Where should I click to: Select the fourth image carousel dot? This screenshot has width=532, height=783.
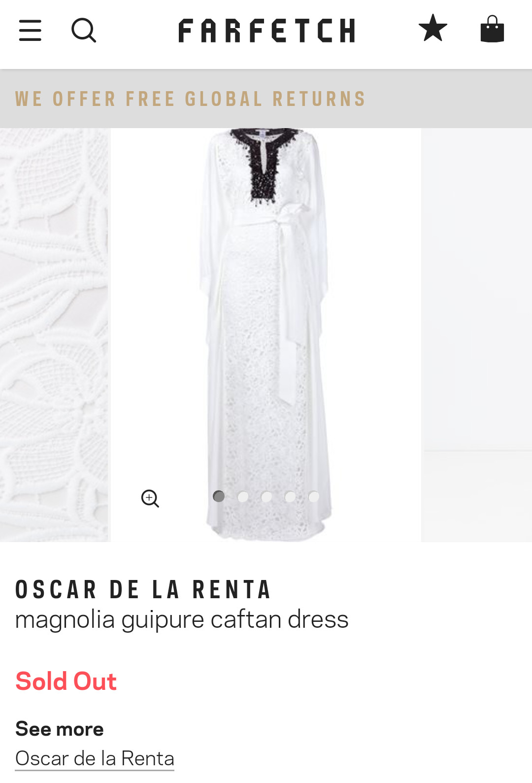tap(290, 496)
